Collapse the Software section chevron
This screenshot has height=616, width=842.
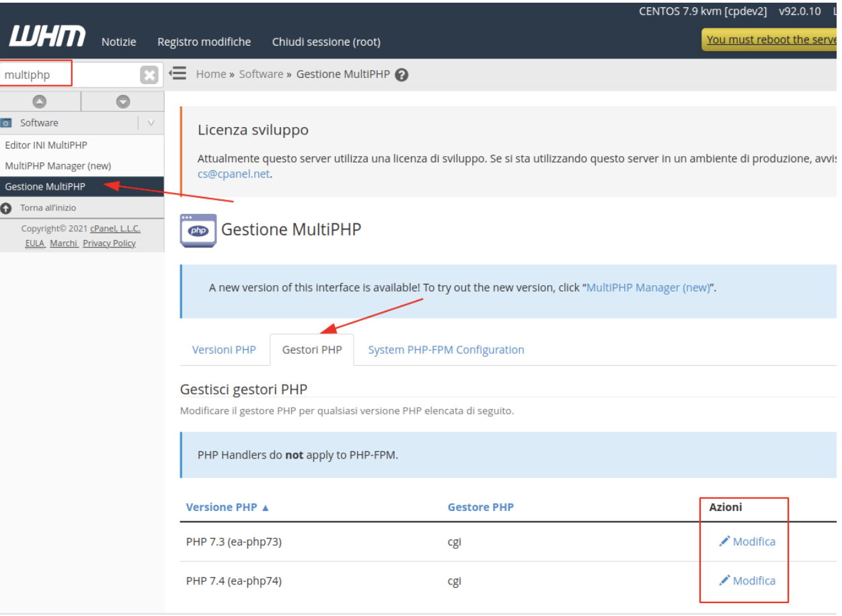(151, 123)
